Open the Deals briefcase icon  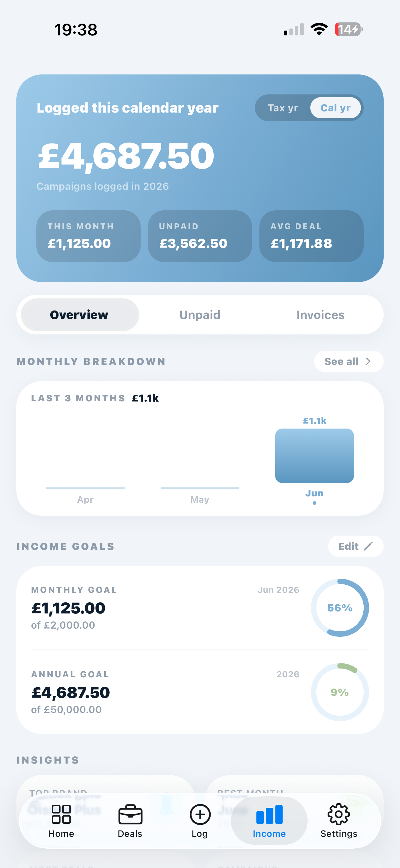(x=130, y=814)
